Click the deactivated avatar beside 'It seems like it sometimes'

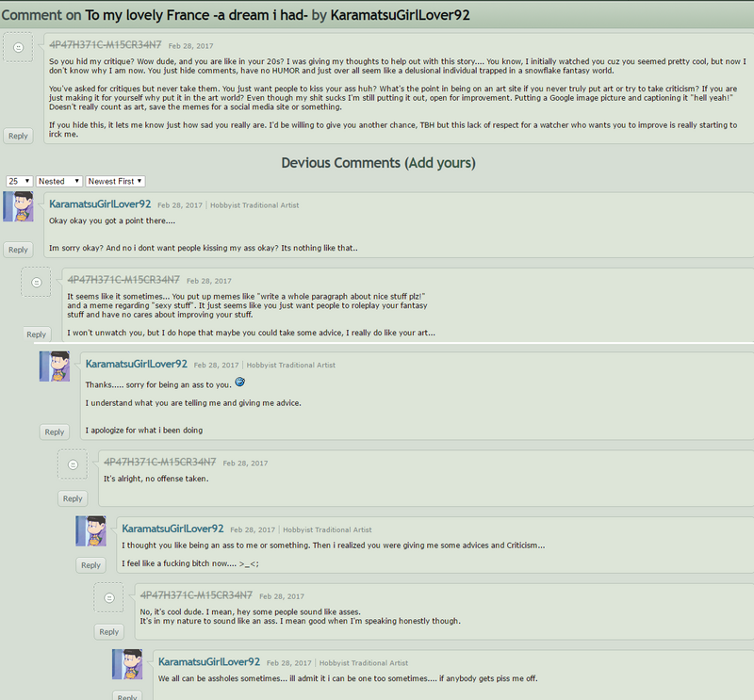36,283
